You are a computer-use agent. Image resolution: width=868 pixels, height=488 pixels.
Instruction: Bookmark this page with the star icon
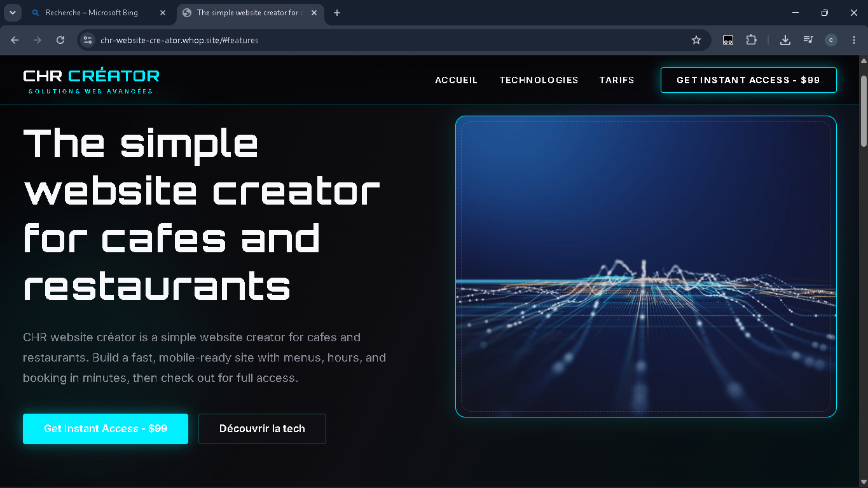pos(696,40)
